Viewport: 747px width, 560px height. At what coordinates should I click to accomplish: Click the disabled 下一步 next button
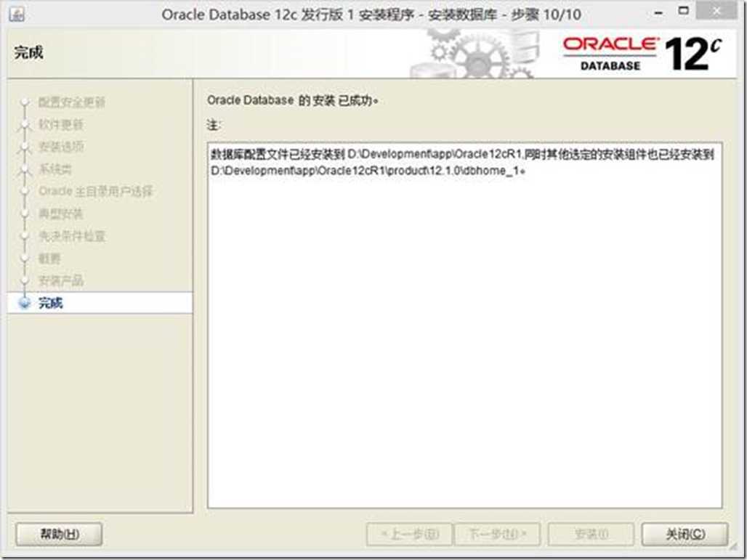497,534
